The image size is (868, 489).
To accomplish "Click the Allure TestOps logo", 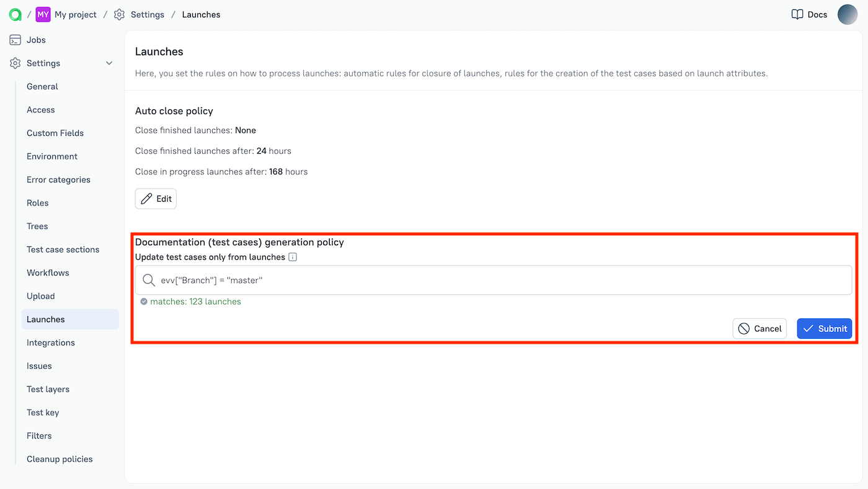I will pyautogui.click(x=14, y=14).
